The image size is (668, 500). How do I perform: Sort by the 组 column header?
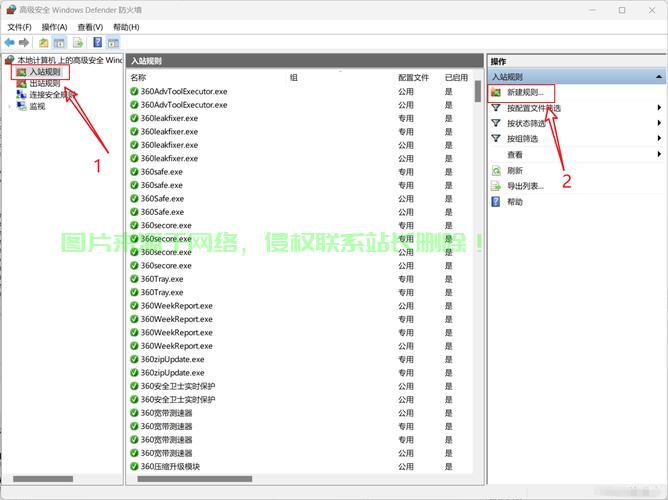pos(294,78)
